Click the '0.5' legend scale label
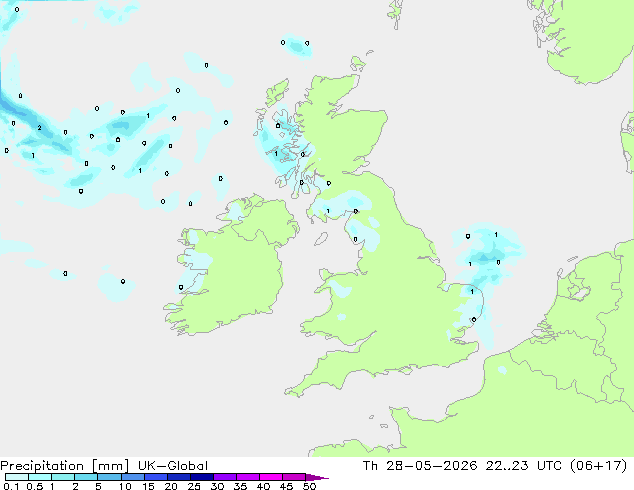634x490 pixels. point(34,486)
